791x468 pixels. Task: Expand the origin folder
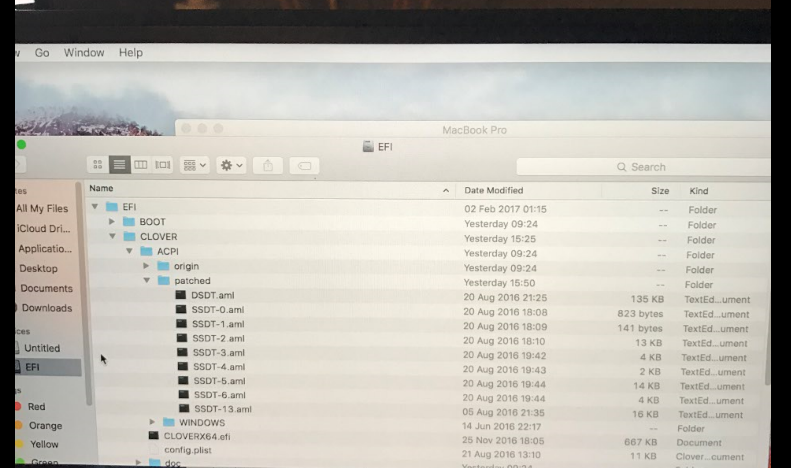(146, 266)
